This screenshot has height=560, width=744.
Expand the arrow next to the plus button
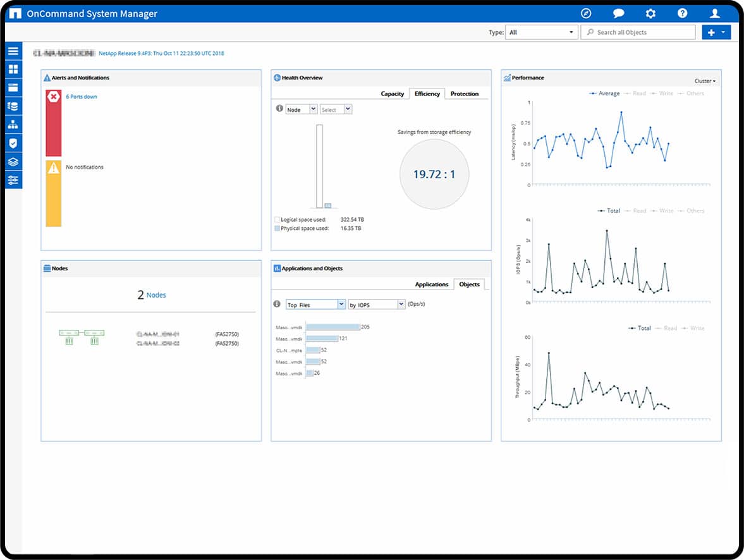pos(723,32)
